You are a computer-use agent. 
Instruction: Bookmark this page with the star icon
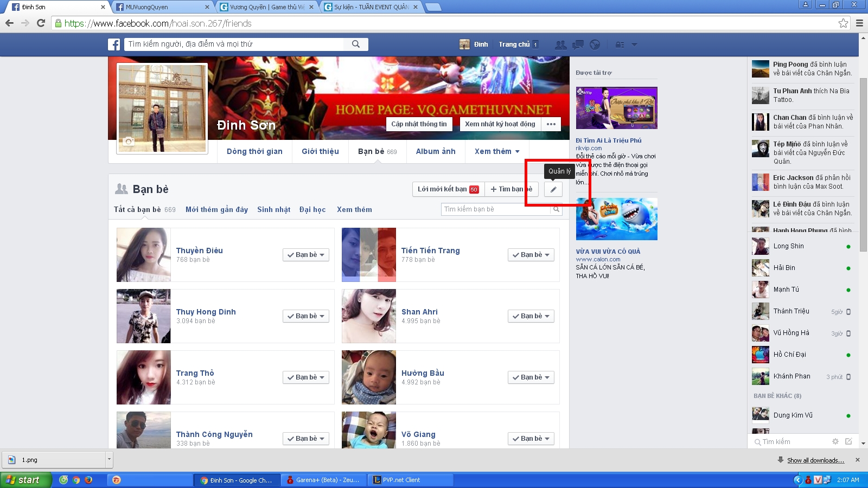pyautogui.click(x=843, y=23)
